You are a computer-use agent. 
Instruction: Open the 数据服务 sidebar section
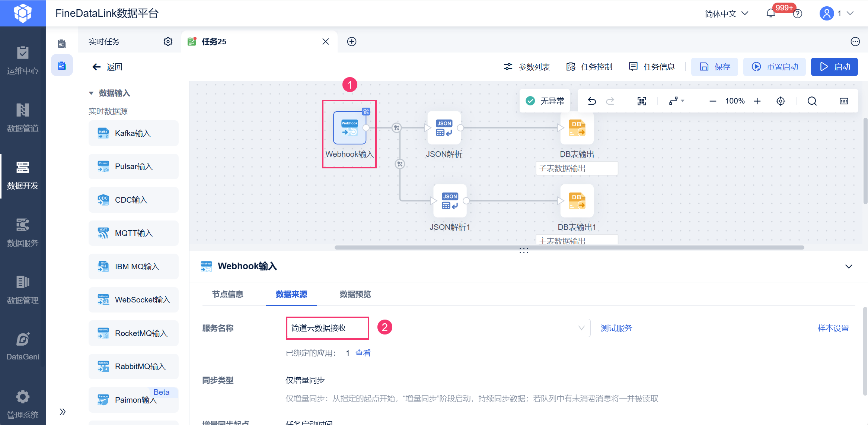click(x=23, y=233)
